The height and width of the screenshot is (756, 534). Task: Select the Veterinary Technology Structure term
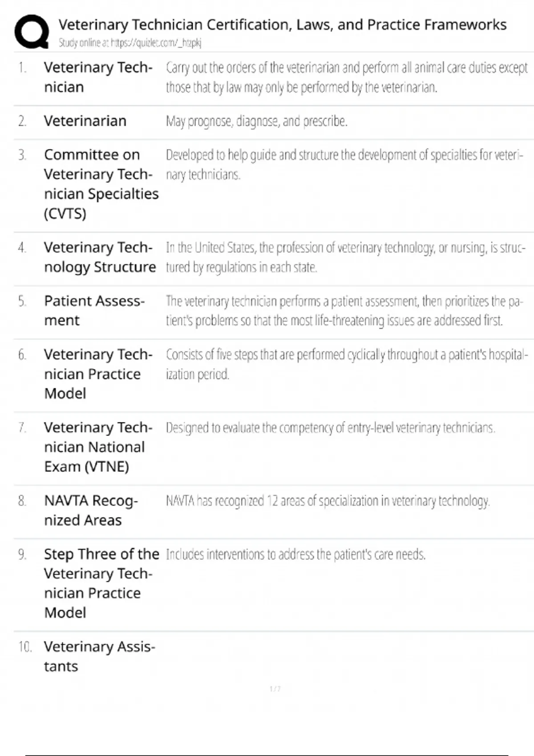tap(100, 257)
